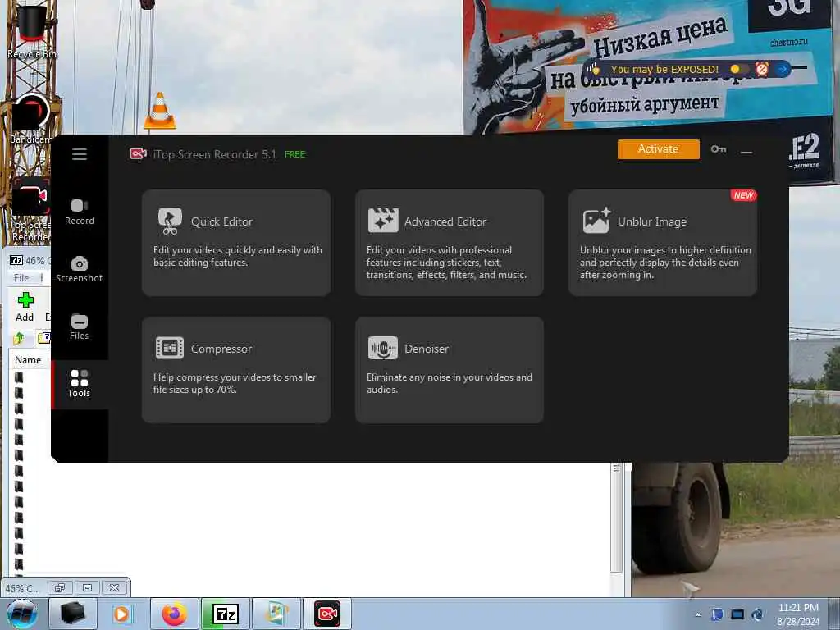
Task: Click the flag icon in system tray
Action: pos(717,614)
